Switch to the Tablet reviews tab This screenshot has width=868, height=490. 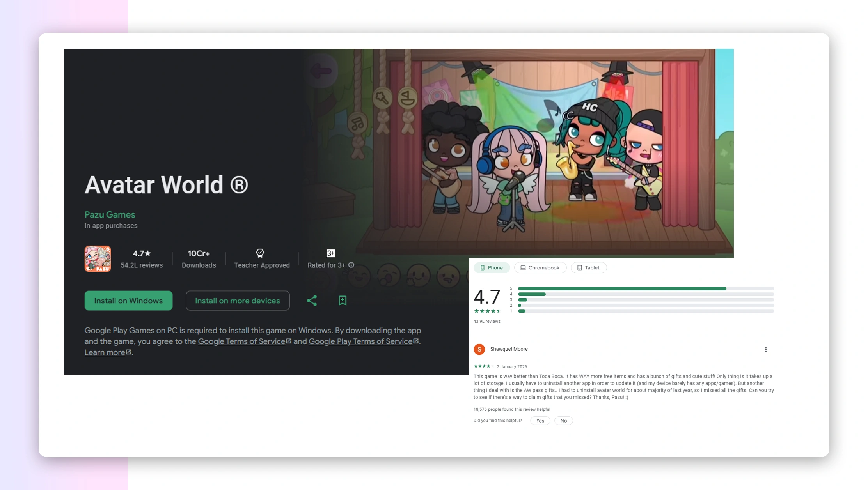tap(588, 268)
